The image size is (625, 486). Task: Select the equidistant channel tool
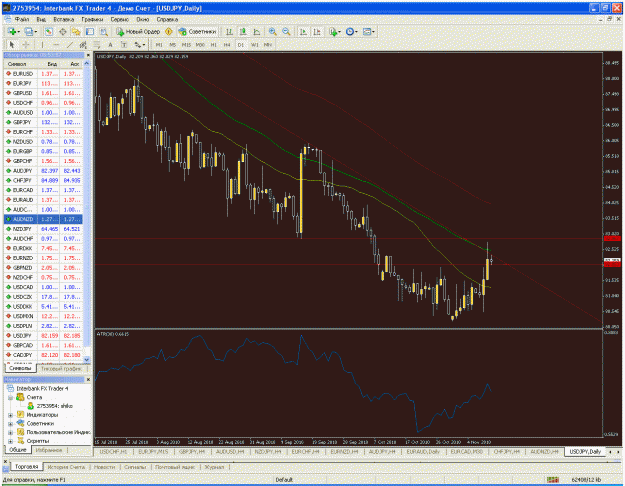point(83,45)
